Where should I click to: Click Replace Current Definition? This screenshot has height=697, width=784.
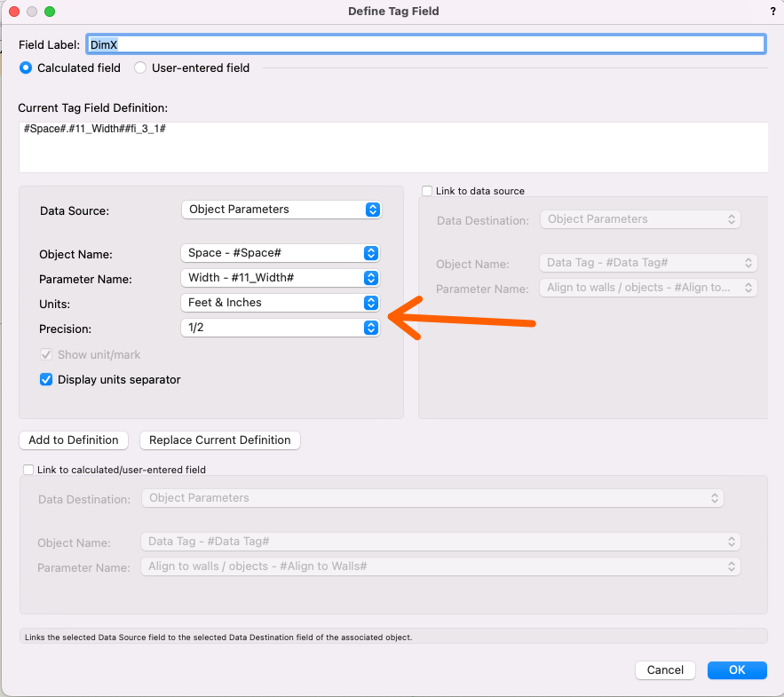click(x=219, y=440)
